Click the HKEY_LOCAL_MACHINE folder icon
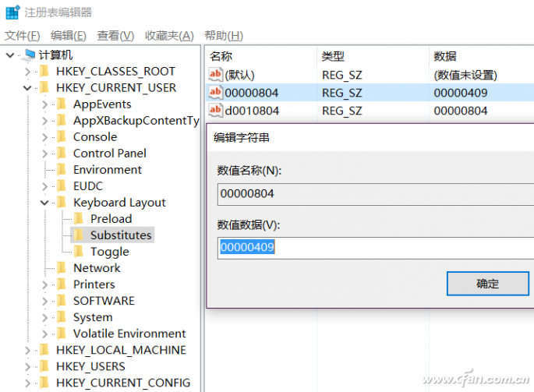 point(44,350)
